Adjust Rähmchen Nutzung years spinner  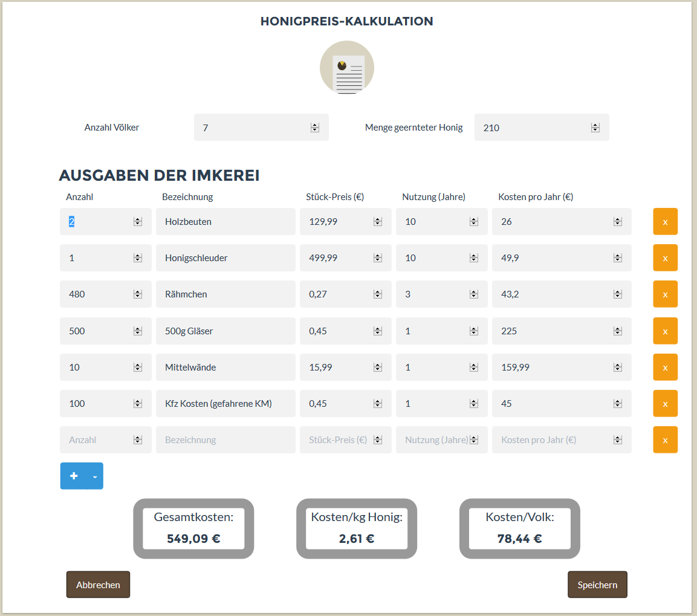pyautogui.click(x=474, y=294)
